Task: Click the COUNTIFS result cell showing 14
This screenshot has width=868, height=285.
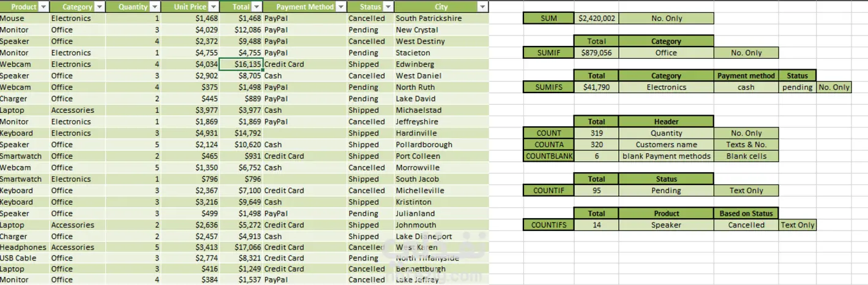Action: click(596, 225)
